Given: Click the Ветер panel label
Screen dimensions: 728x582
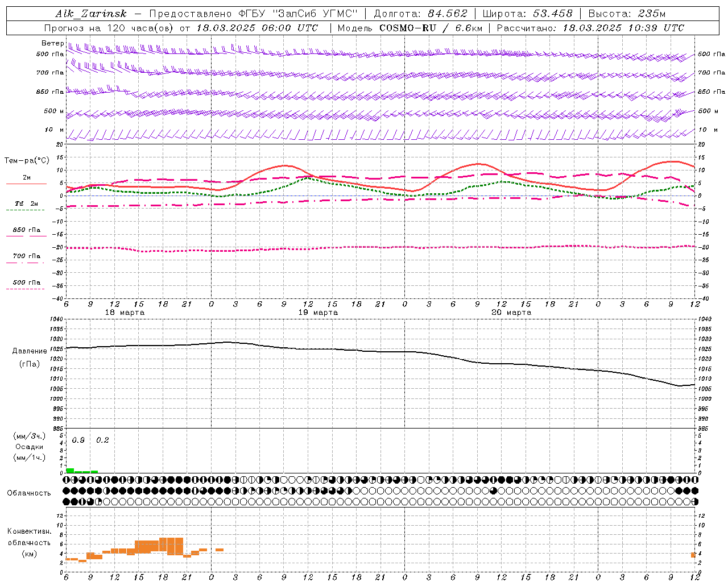Looking at the screenshot, I should (52, 43).
